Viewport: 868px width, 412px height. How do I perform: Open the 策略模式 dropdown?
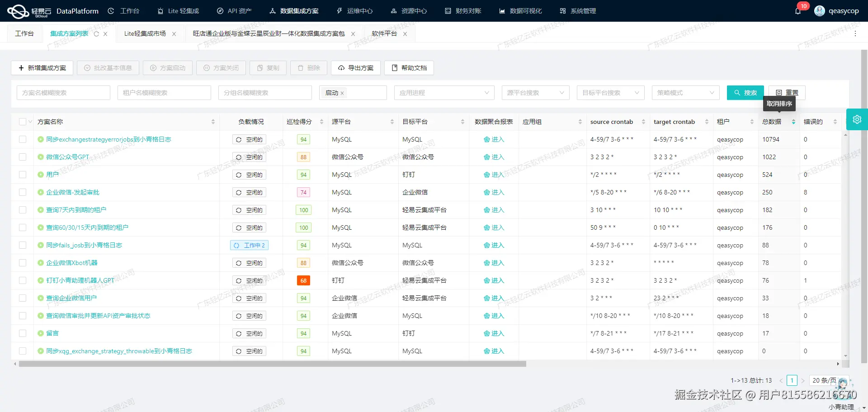coord(685,92)
